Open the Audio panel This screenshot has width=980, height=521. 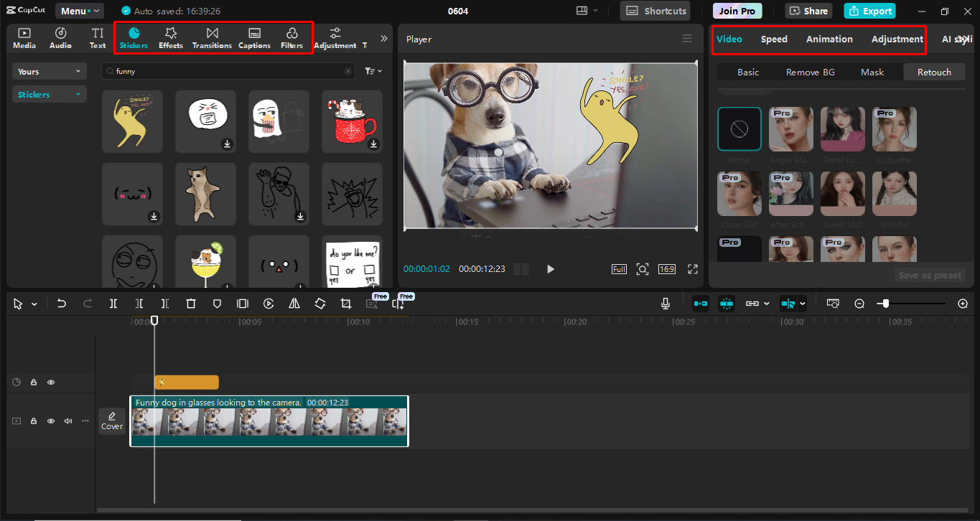(60, 38)
